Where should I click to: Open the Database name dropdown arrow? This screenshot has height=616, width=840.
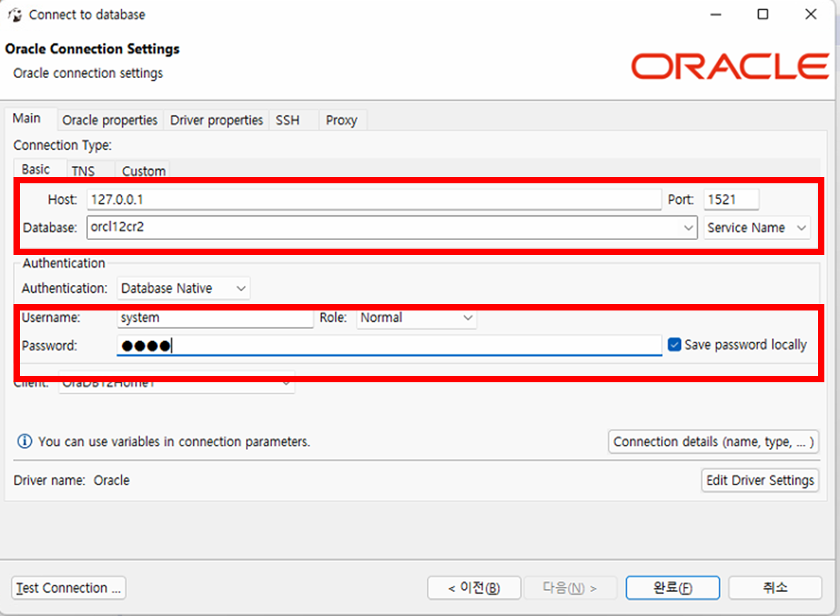pyautogui.click(x=689, y=227)
